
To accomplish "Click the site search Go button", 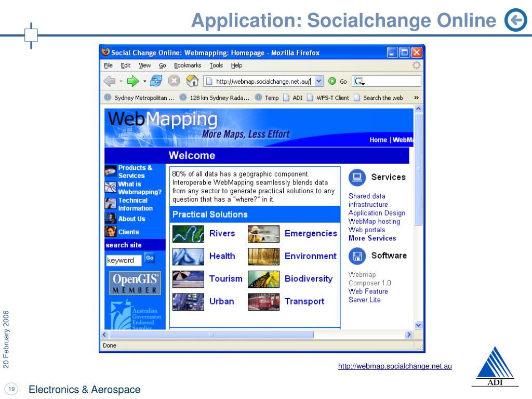I will click(x=150, y=258).
